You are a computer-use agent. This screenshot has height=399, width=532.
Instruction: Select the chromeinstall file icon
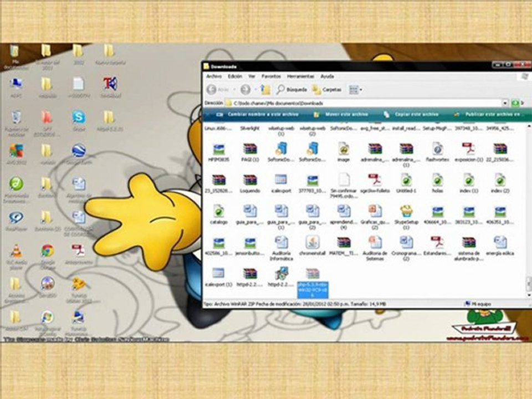(x=313, y=246)
